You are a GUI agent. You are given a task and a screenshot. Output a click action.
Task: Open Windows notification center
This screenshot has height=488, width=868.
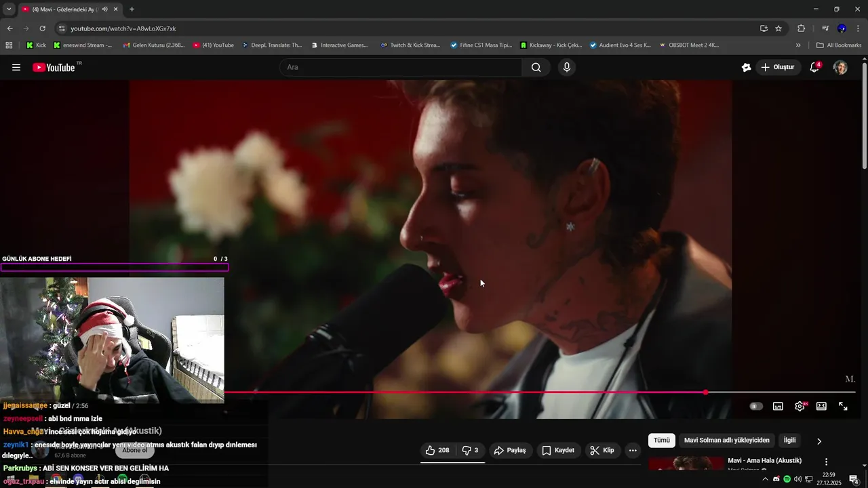pos(854,479)
